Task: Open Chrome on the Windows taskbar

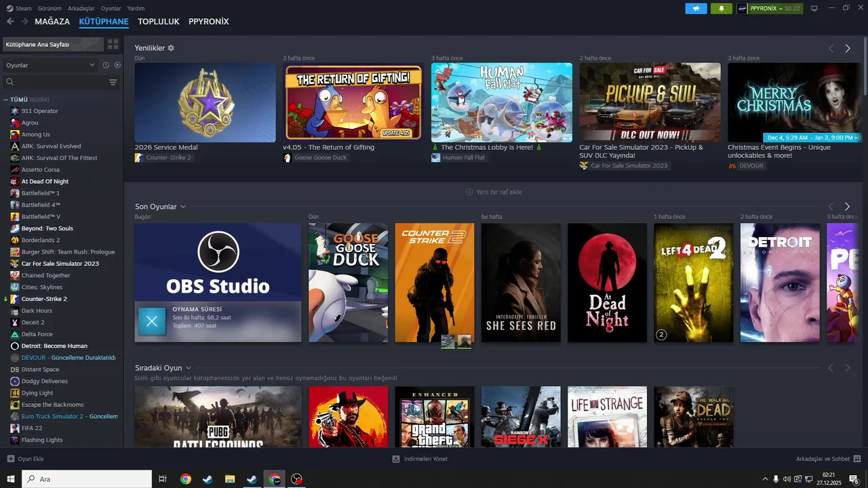Action: [185, 479]
